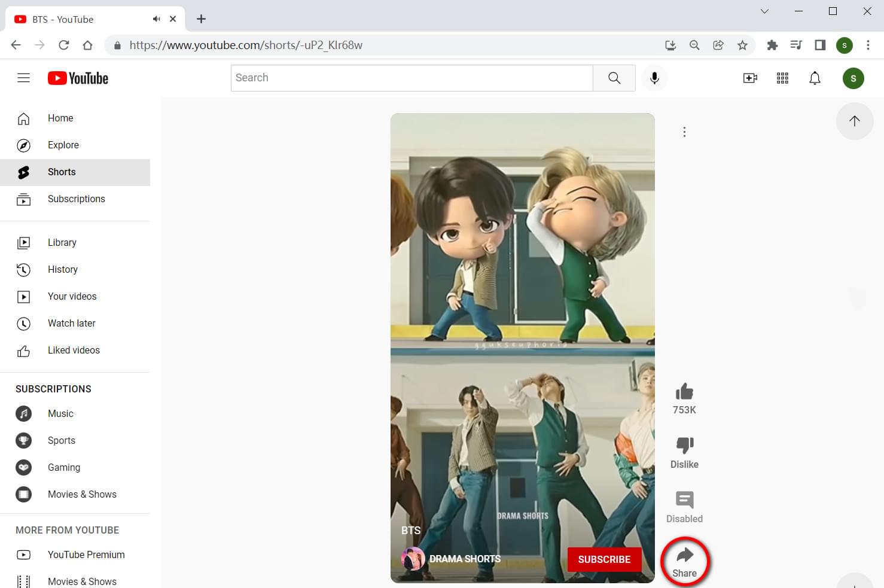The width and height of the screenshot is (884, 588).
Task: Open Your videos
Action: click(x=75, y=297)
